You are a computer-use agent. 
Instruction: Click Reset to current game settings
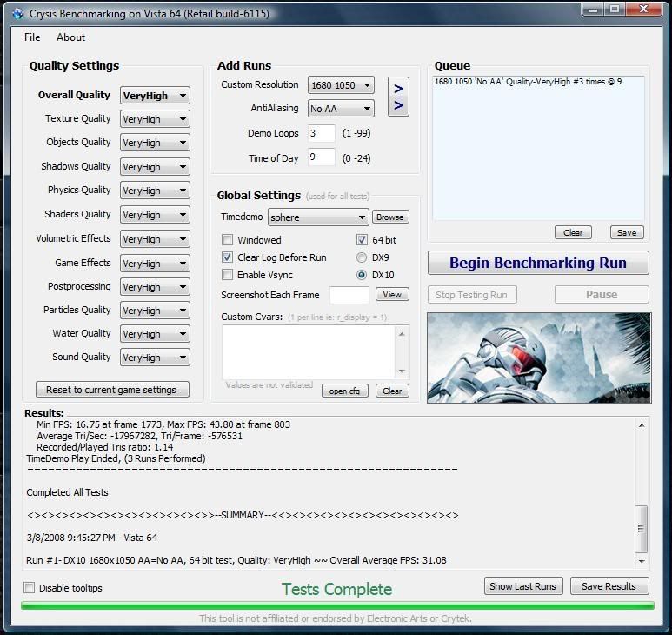112,390
